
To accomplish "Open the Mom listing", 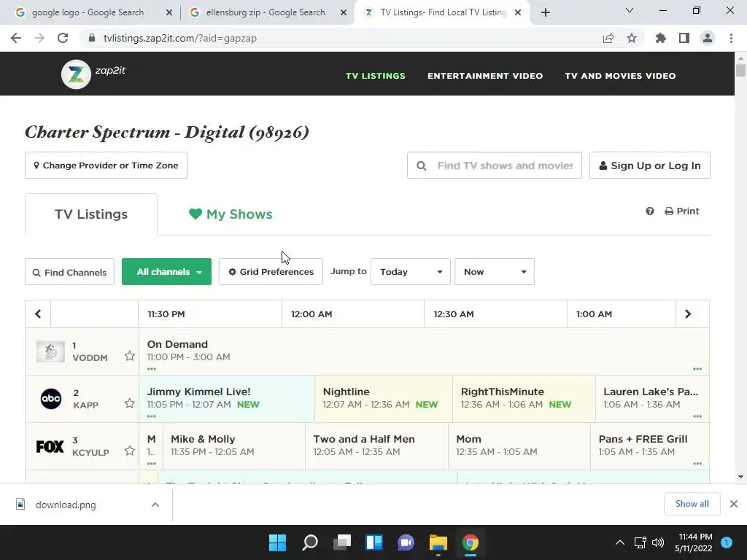I will pos(519,446).
